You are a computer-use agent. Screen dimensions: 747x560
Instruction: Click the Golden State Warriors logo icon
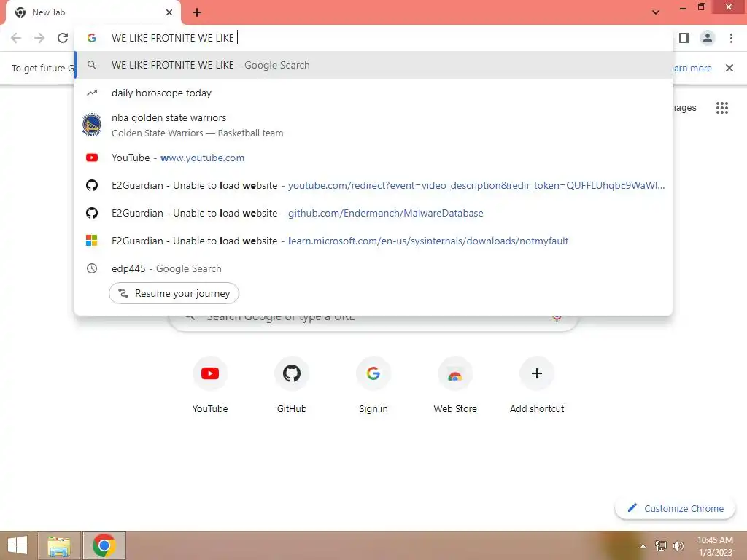click(92, 125)
